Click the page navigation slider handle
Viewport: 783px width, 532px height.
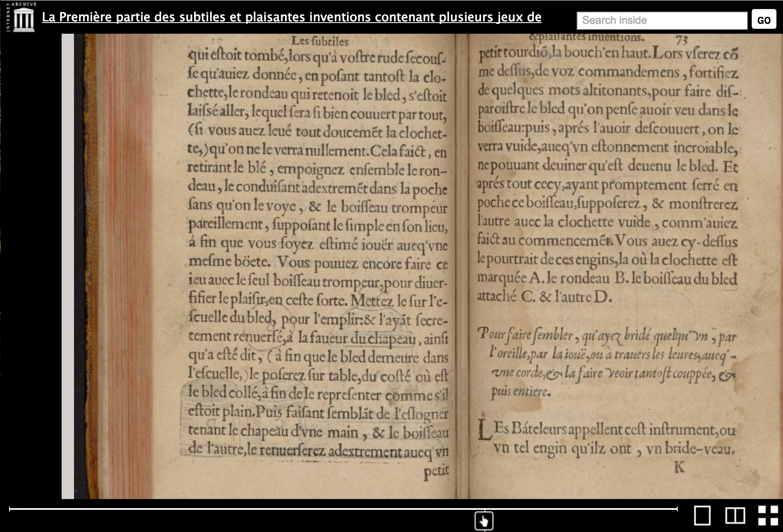click(x=484, y=521)
